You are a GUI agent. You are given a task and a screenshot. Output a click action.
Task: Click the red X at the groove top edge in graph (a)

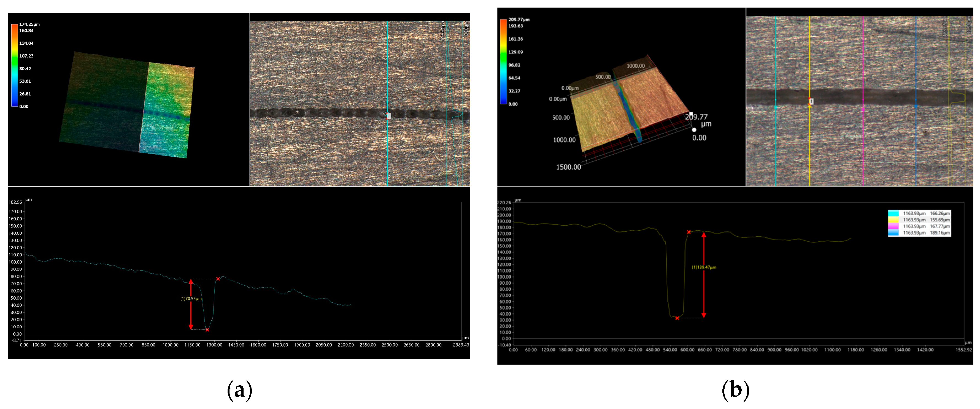[218, 279]
